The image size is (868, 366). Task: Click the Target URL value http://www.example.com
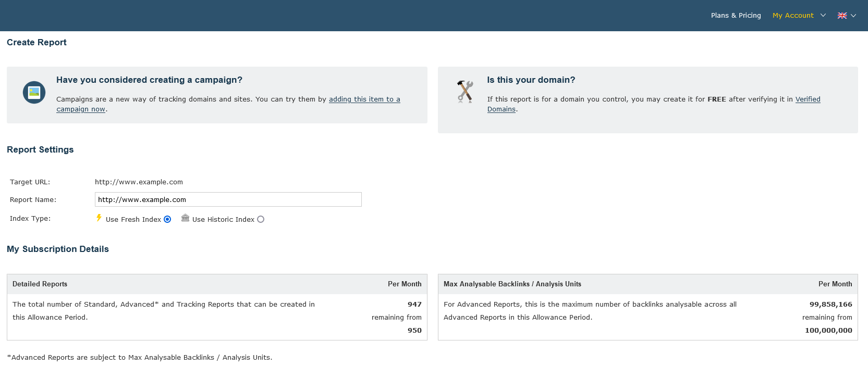[x=139, y=182]
